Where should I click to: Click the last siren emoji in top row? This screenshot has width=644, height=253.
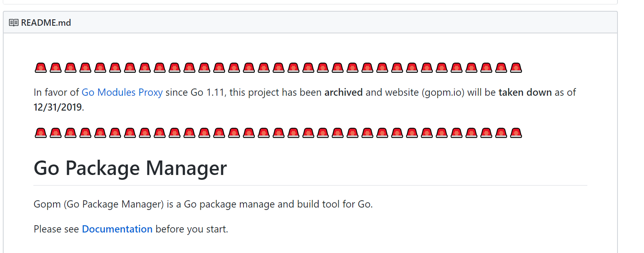pyautogui.click(x=516, y=68)
